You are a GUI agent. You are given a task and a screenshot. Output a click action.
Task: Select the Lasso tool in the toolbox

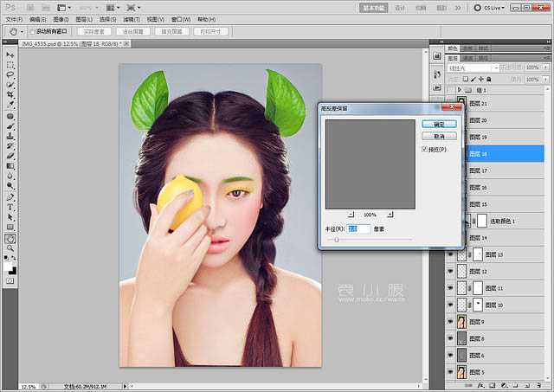click(x=10, y=75)
